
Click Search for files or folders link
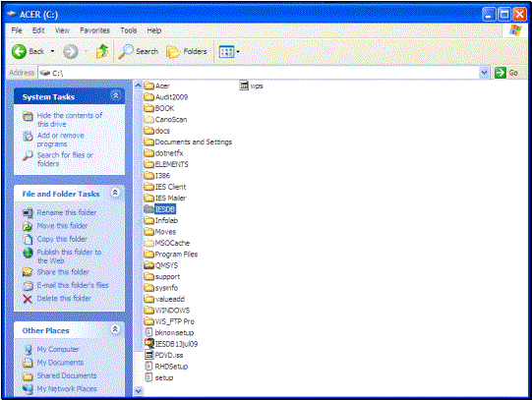[65, 159]
